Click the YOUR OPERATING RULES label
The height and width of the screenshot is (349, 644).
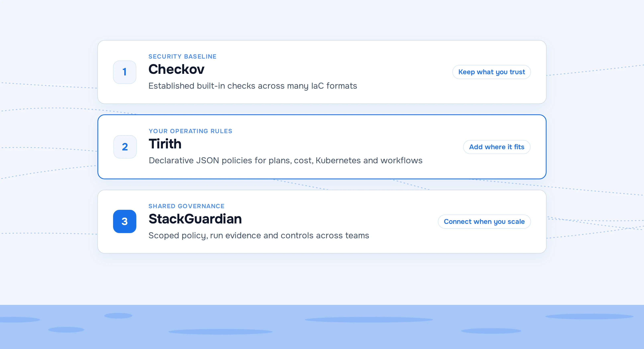pos(190,131)
